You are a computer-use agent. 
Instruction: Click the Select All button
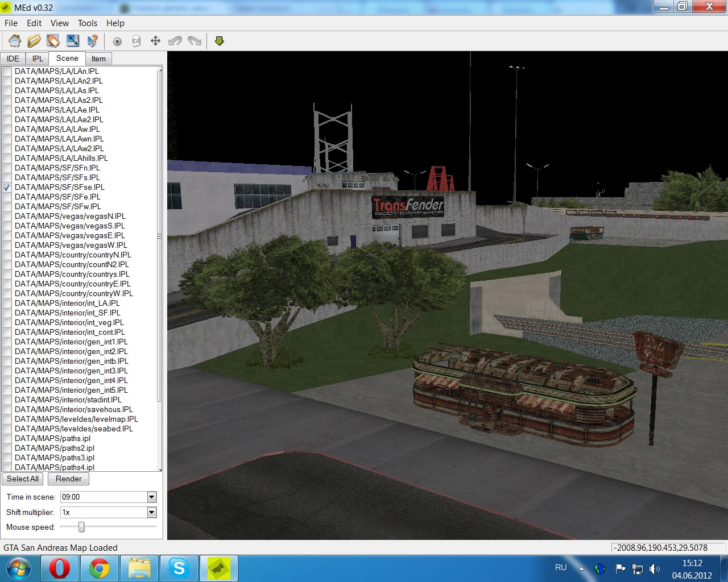pyautogui.click(x=23, y=479)
